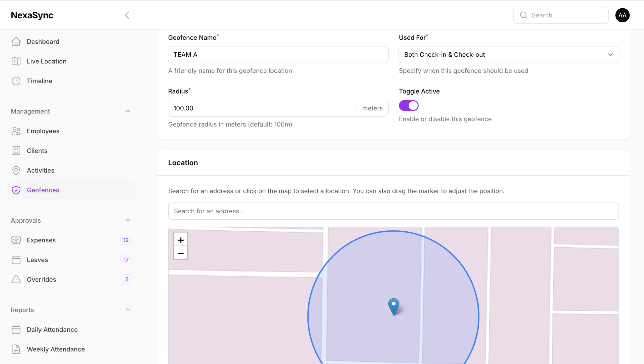Image resolution: width=644 pixels, height=364 pixels.
Task: Open Weekly Attendance from sidebar
Action: (56, 349)
